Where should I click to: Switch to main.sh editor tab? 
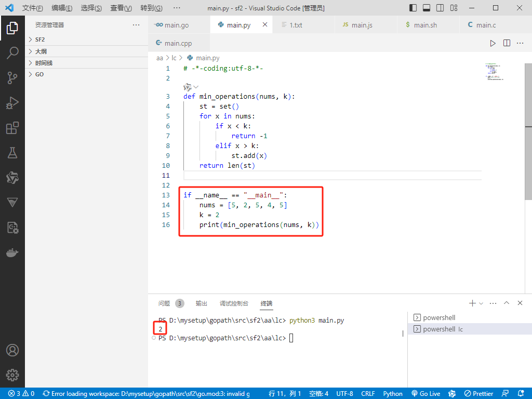click(x=428, y=25)
